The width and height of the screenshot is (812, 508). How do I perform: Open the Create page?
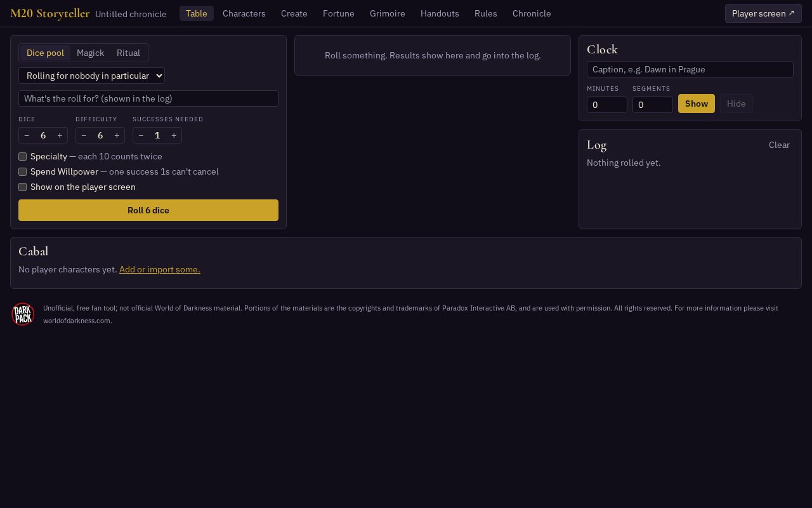click(294, 13)
